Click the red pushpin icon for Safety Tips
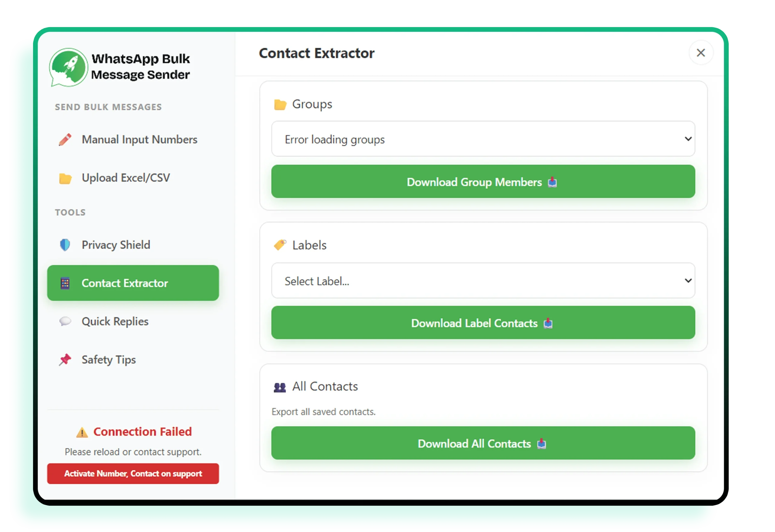The width and height of the screenshot is (775, 532). pos(65,360)
